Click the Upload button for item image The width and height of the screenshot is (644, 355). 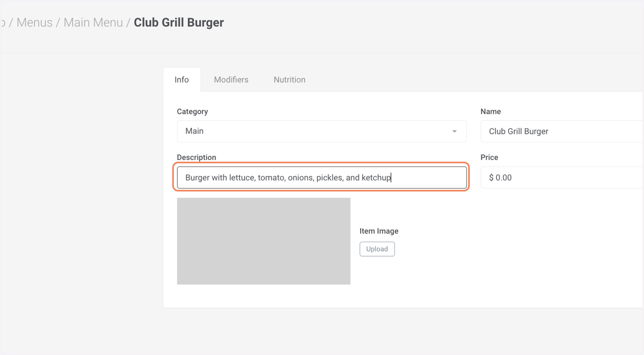coord(377,249)
